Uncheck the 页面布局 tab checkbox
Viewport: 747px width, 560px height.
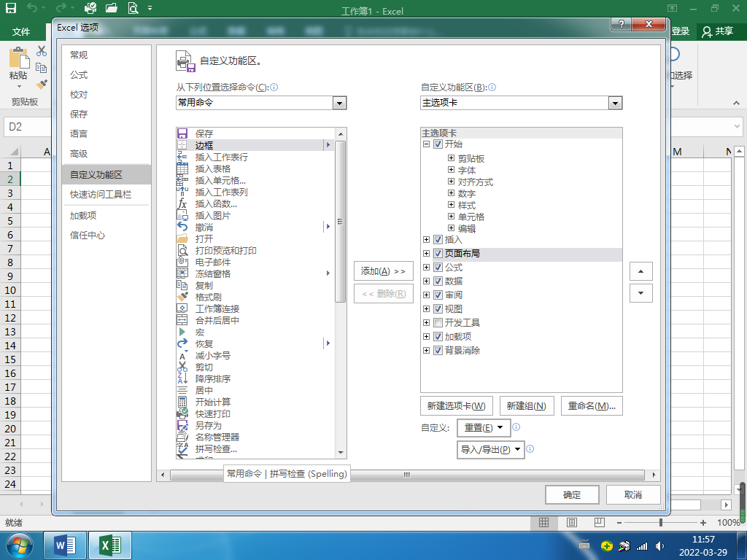438,254
